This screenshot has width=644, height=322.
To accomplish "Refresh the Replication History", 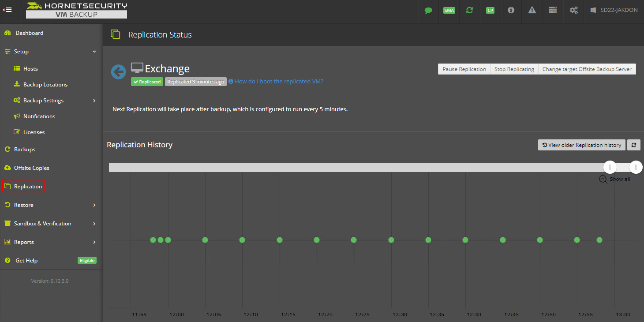I will 634,145.
